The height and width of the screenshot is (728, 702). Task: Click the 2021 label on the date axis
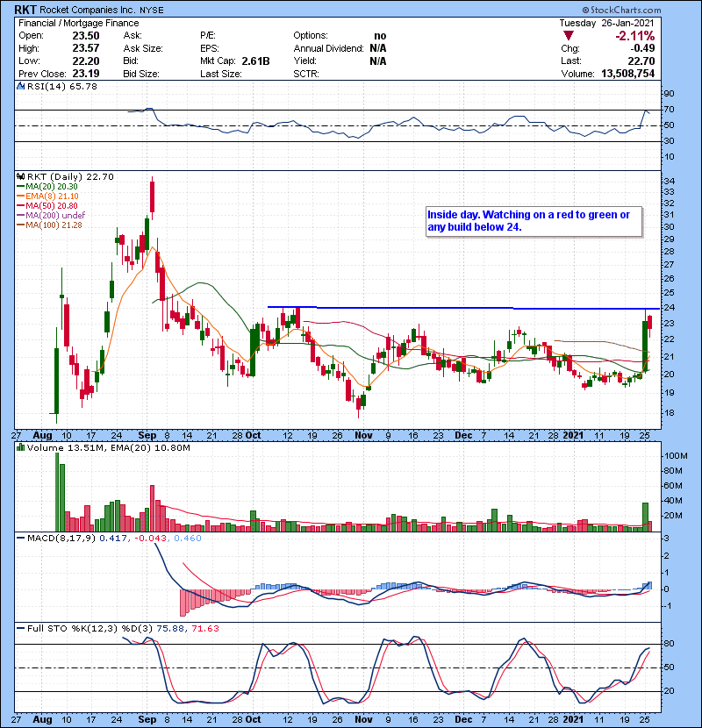573,435
